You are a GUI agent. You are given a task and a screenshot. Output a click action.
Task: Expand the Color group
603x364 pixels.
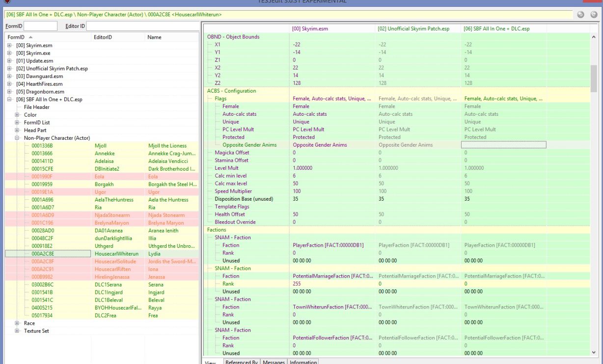[x=17, y=115]
